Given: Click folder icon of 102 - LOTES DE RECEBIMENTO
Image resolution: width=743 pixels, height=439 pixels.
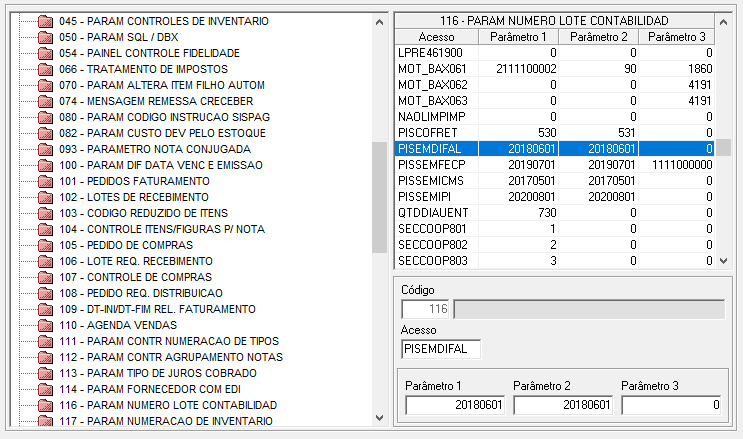Looking at the screenshot, I should [x=45, y=197].
